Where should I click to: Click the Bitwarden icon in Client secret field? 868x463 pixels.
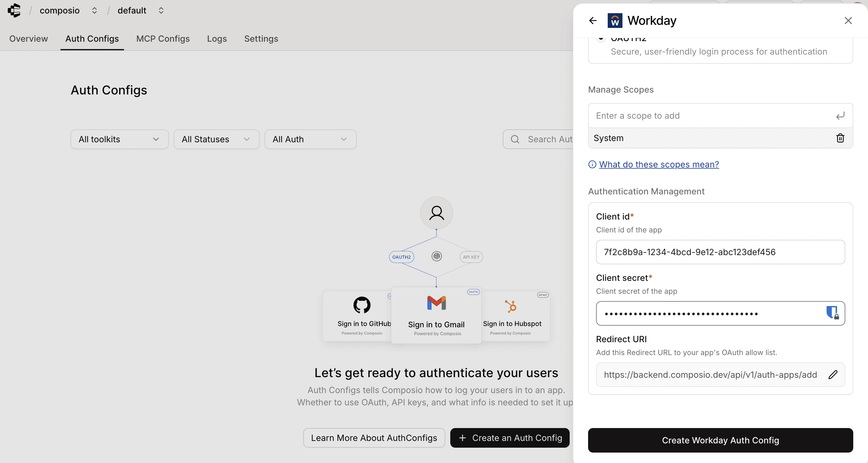click(x=832, y=312)
